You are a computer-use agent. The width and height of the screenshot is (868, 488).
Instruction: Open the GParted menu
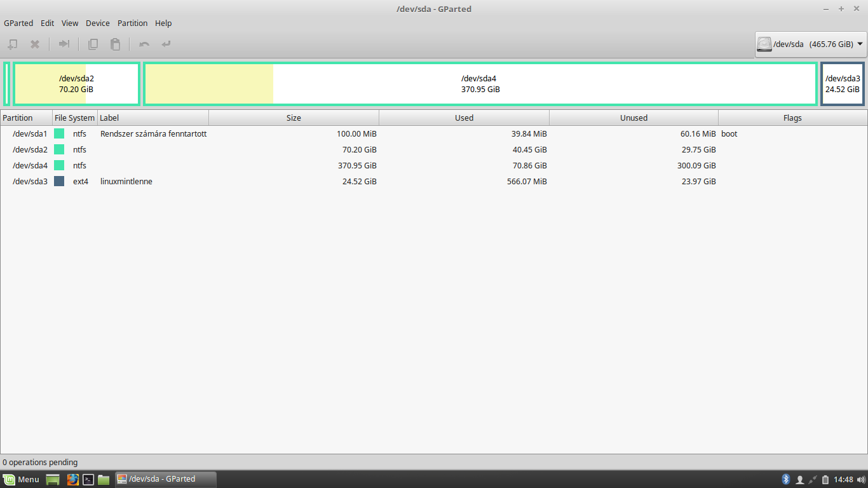[18, 23]
